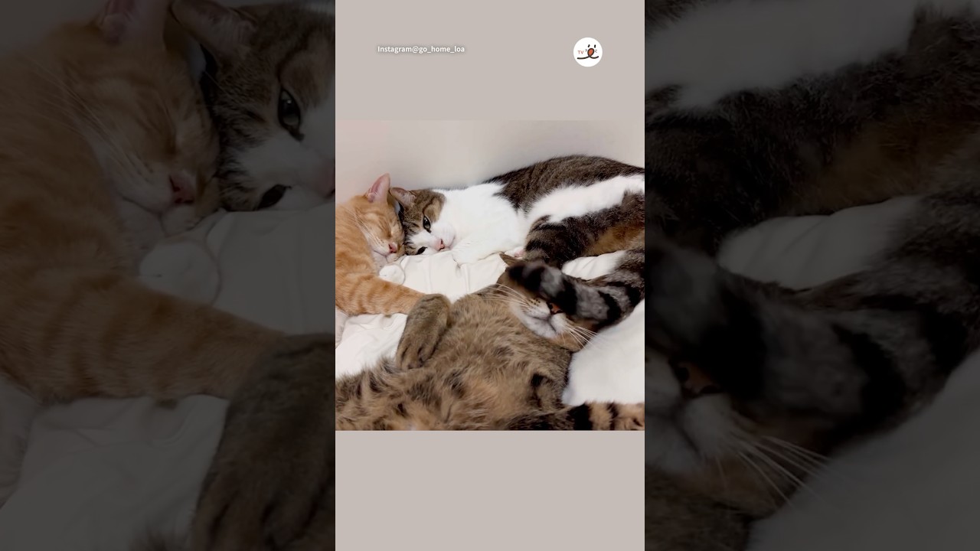Tap the white cat's open eye
This screenshot has width=980, height=551.
[426, 223]
